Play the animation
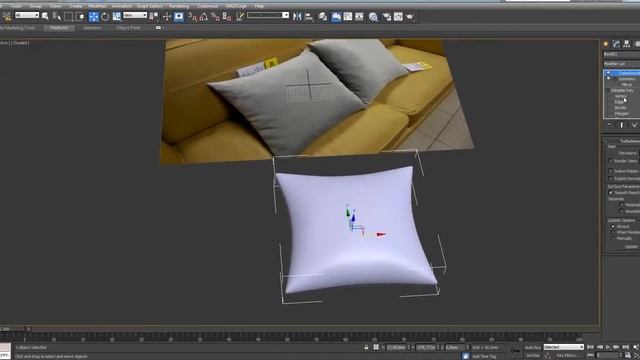Screen dimensions: 640x360 (608, 347)
